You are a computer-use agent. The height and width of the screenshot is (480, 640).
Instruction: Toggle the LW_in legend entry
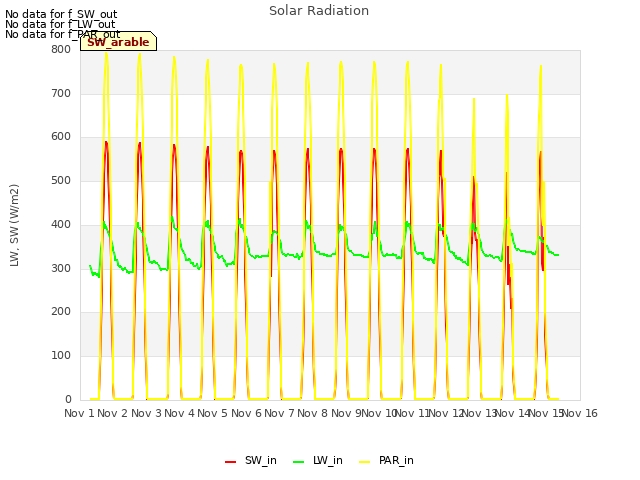318,460
